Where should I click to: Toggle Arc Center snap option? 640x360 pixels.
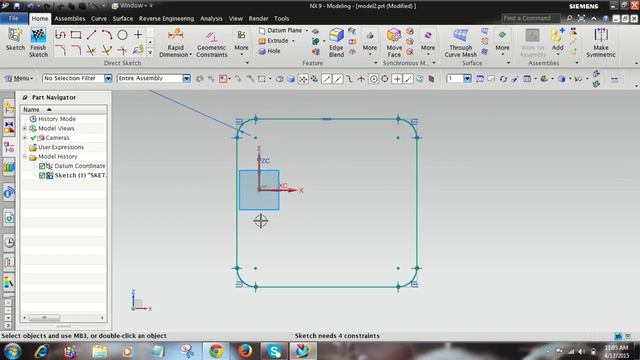pyautogui.click(x=373, y=79)
